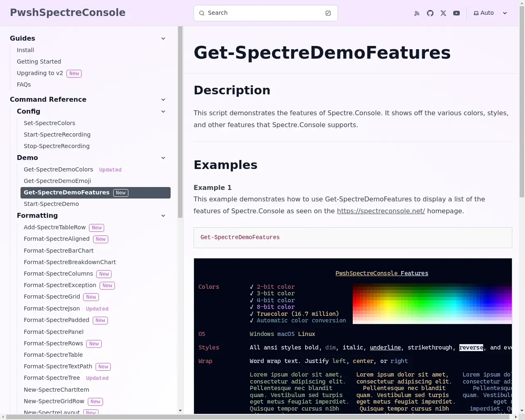Click the sidebar vertical scrollbar
525x420 pixels.
180,122
